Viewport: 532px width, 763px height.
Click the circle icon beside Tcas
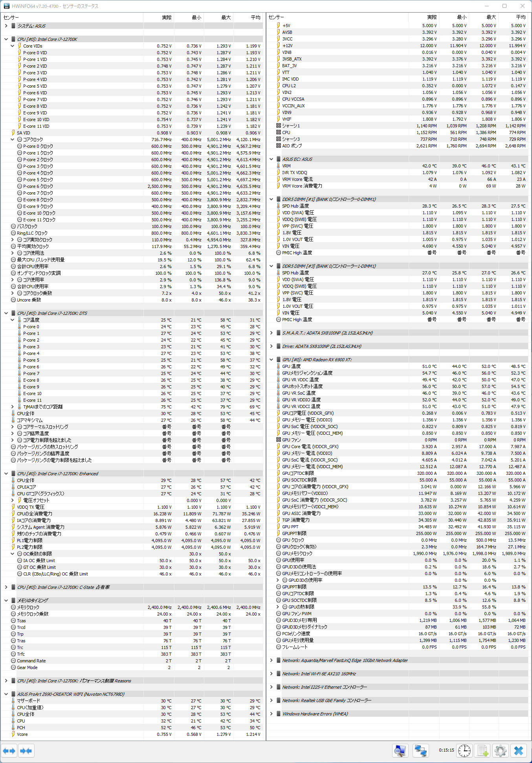click(x=13, y=621)
